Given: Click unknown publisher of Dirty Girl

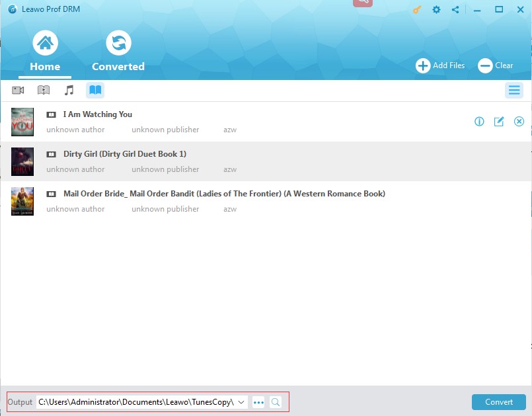Looking at the screenshot, I should click(165, 169).
